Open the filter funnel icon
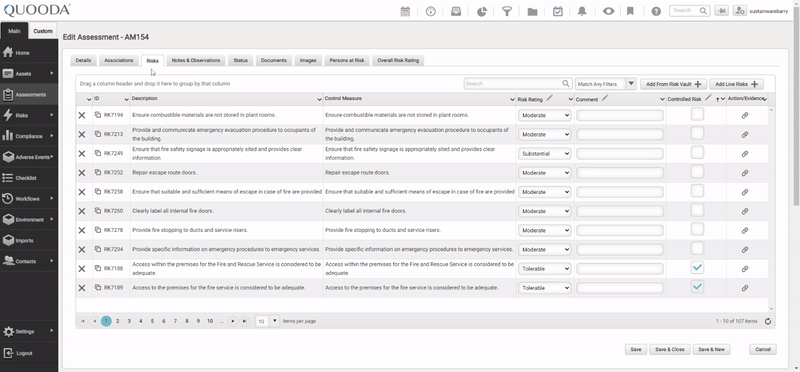 507,11
